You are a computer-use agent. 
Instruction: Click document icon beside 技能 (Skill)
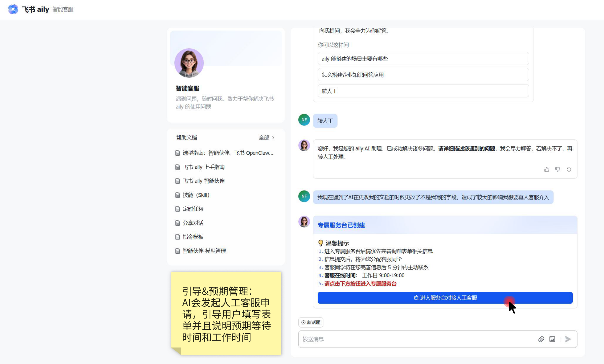tap(177, 195)
